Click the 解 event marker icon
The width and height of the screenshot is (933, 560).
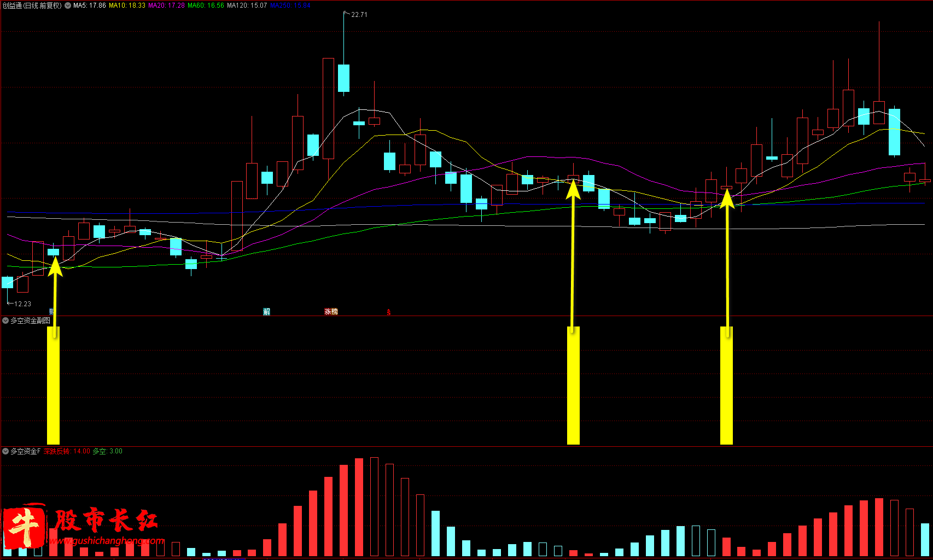click(x=267, y=312)
